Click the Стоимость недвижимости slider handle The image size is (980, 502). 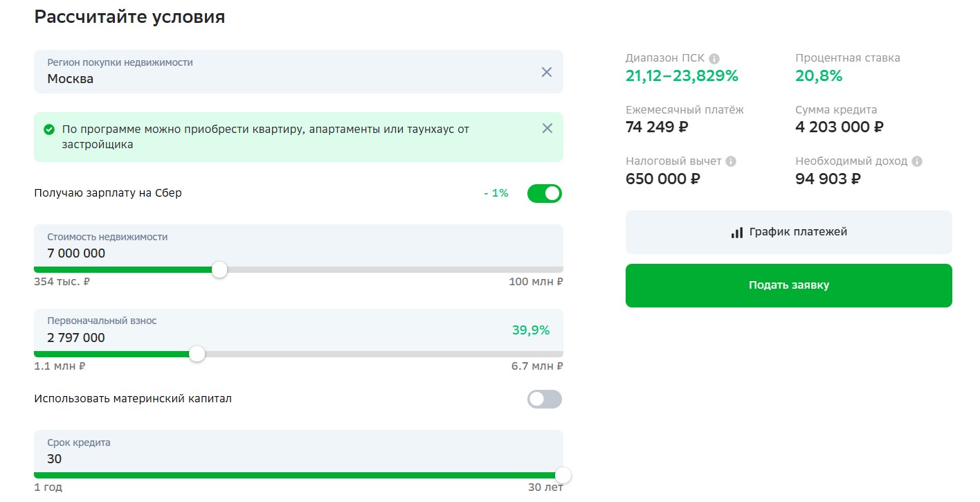click(x=219, y=270)
